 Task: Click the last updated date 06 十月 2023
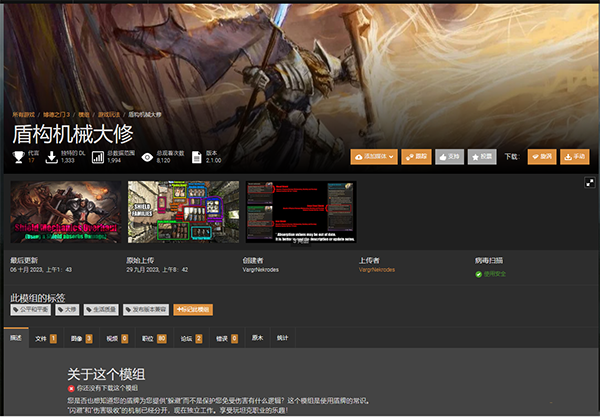41,270
